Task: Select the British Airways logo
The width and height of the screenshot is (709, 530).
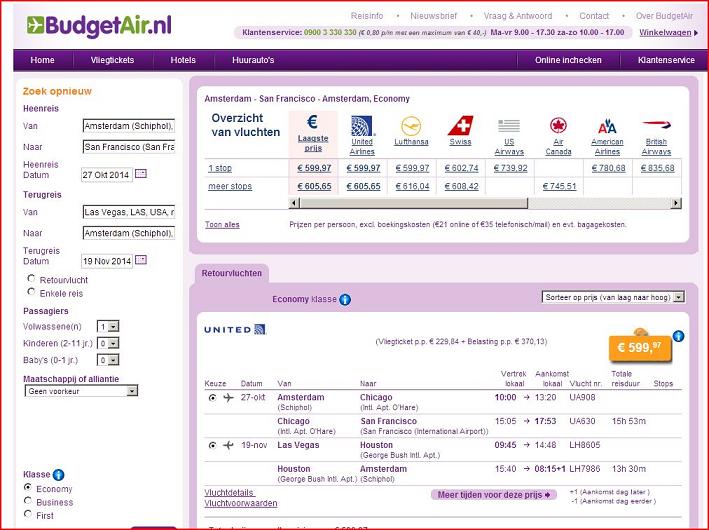Action: [656, 124]
